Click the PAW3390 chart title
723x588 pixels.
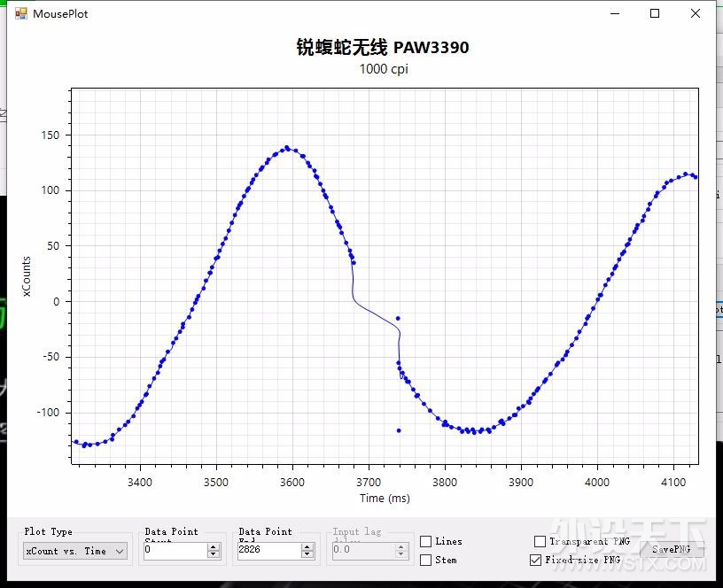point(383,48)
